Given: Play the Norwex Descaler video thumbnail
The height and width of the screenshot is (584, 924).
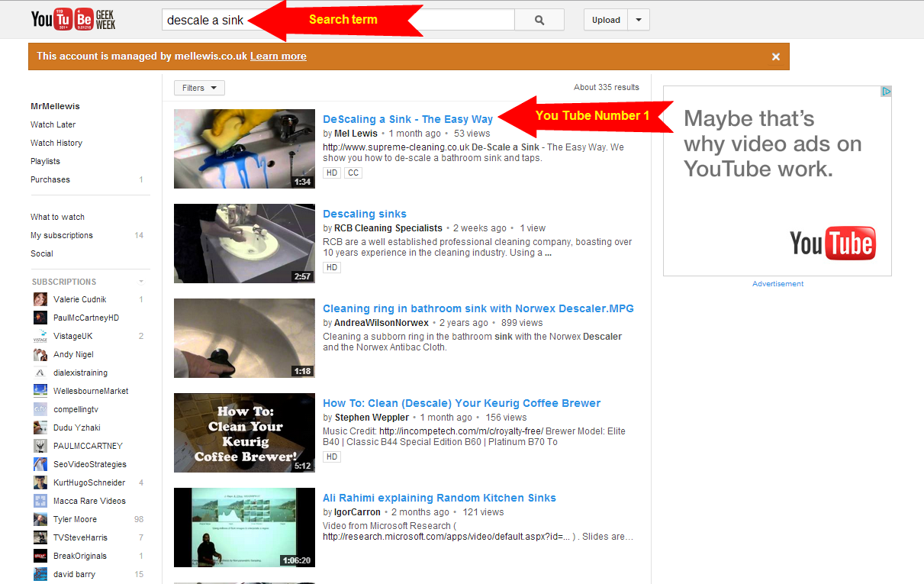Looking at the screenshot, I should tap(244, 338).
